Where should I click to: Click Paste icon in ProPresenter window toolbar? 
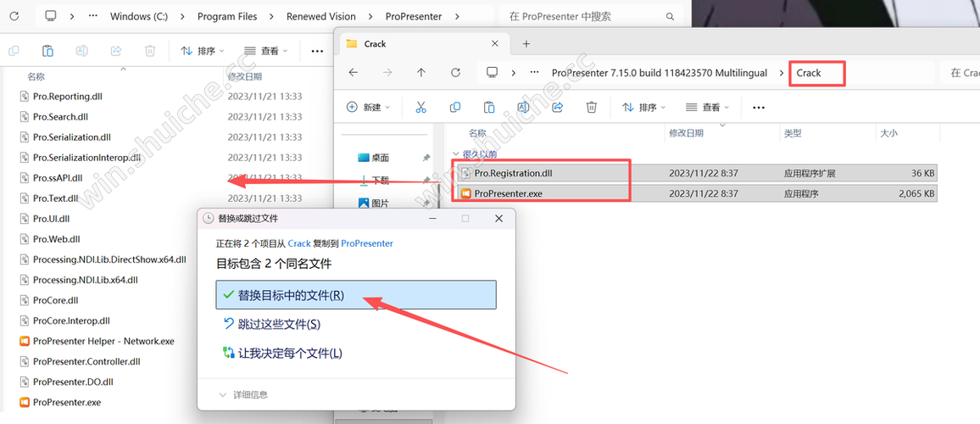(x=47, y=51)
